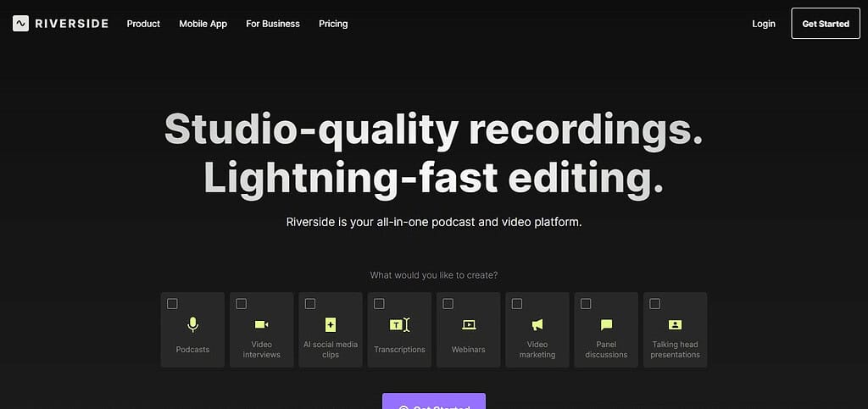Enable the Transcriptions checkbox
This screenshot has height=409, width=868.
click(x=379, y=304)
